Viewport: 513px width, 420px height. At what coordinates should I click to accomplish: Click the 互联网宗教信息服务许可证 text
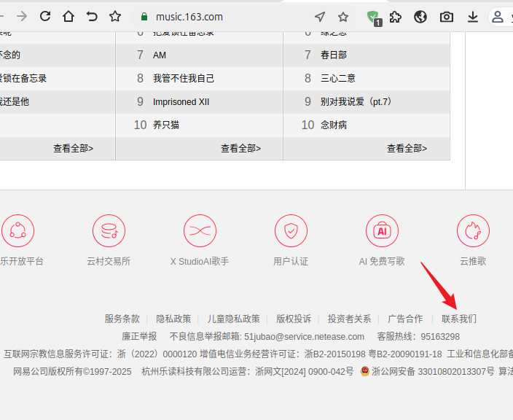coord(101,354)
